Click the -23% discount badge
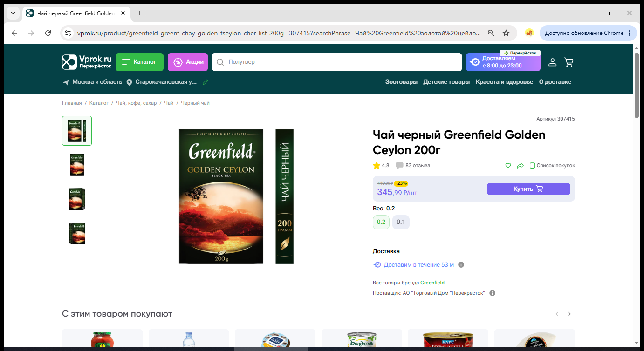Screen dimensions: 644x351 [401, 183]
